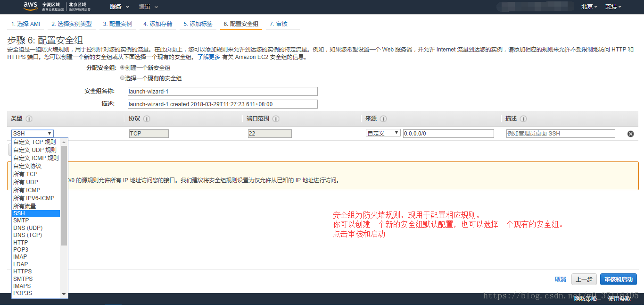Click 上一步 button
The height and width of the screenshot is (305, 644).
point(584,280)
